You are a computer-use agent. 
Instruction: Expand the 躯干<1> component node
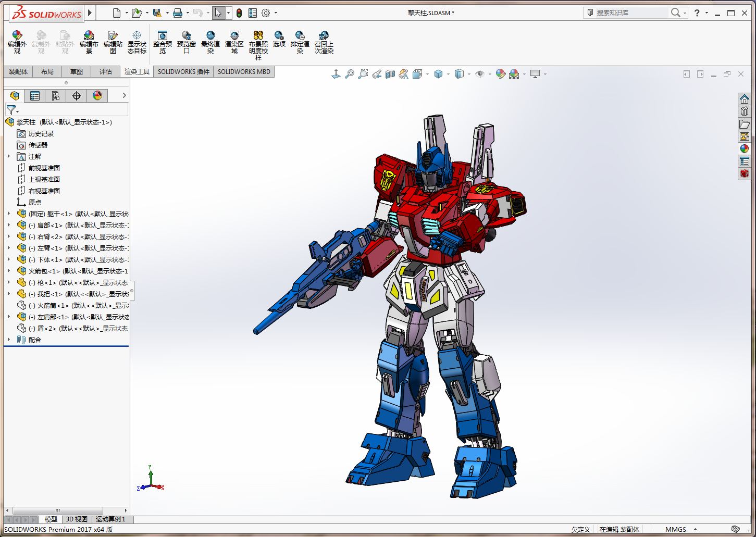(8, 214)
